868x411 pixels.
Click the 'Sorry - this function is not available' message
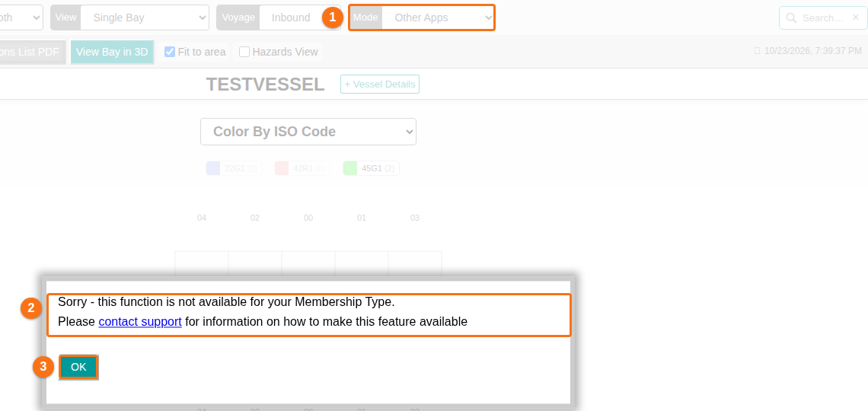point(226,302)
